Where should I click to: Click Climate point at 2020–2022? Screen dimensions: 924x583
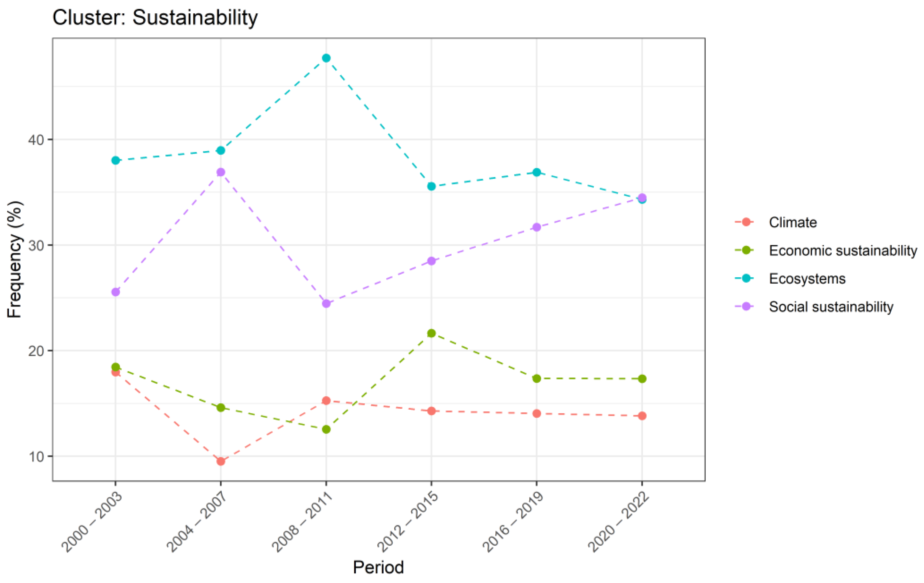tap(642, 416)
